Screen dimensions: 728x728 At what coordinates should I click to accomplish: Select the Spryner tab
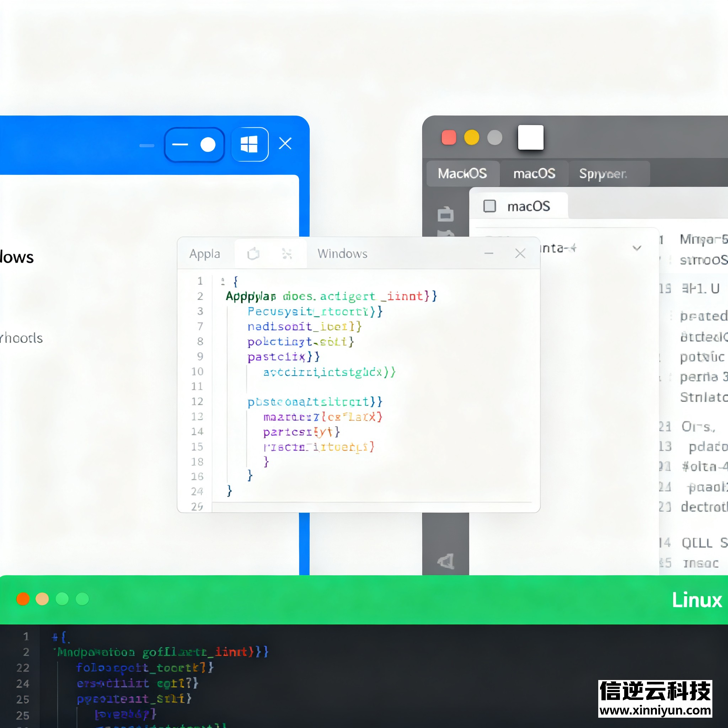coord(603,174)
